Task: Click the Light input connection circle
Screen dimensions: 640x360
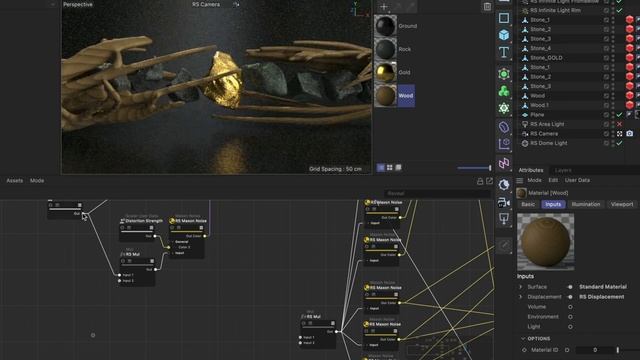Action: pos(570,327)
